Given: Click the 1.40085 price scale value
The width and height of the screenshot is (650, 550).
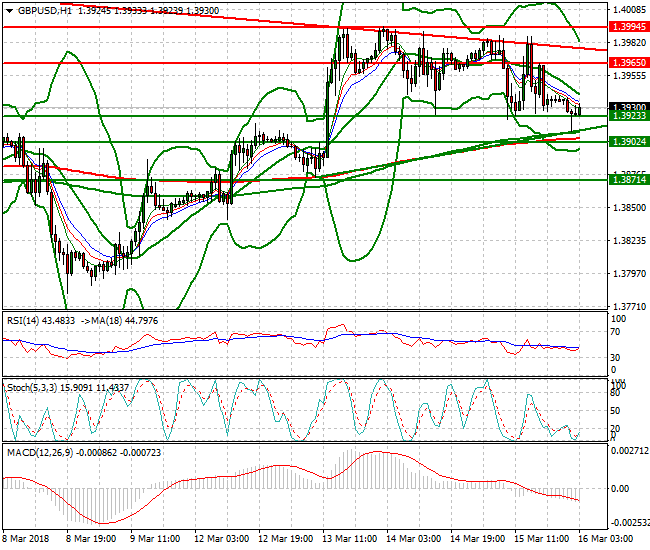Looking at the screenshot, I should coord(630,10).
